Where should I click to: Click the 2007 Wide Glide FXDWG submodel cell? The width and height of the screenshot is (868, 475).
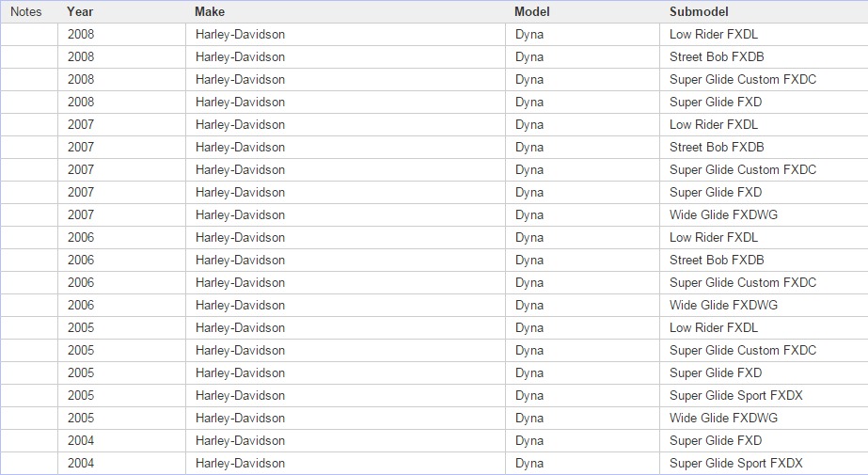click(x=723, y=215)
